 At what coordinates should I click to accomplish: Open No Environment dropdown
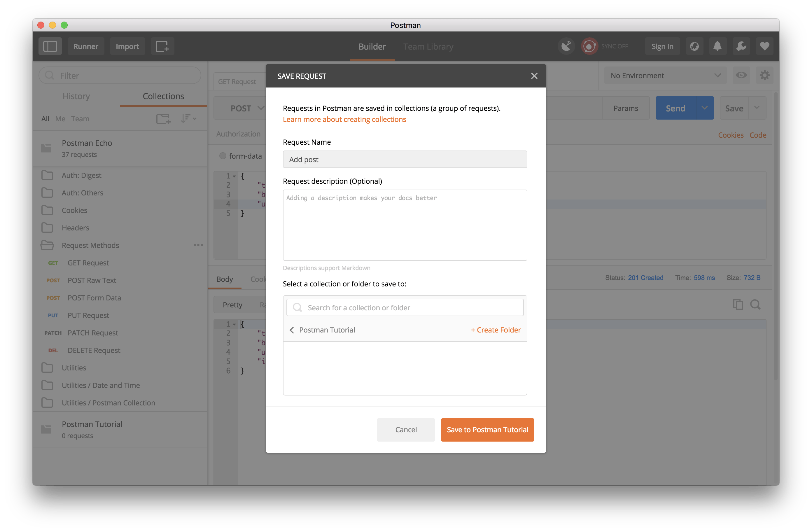click(x=665, y=76)
